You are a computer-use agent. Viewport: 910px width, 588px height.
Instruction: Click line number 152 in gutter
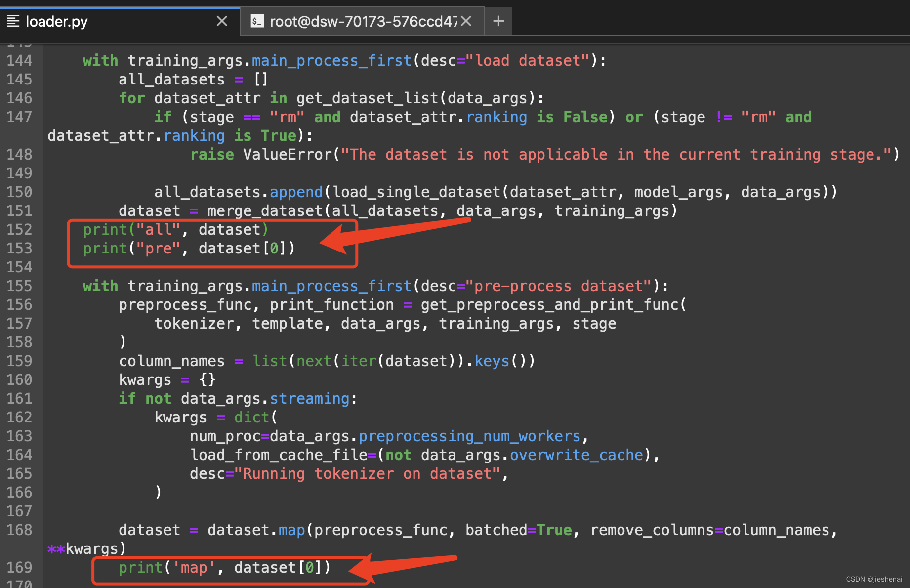click(x=19, y=229)
